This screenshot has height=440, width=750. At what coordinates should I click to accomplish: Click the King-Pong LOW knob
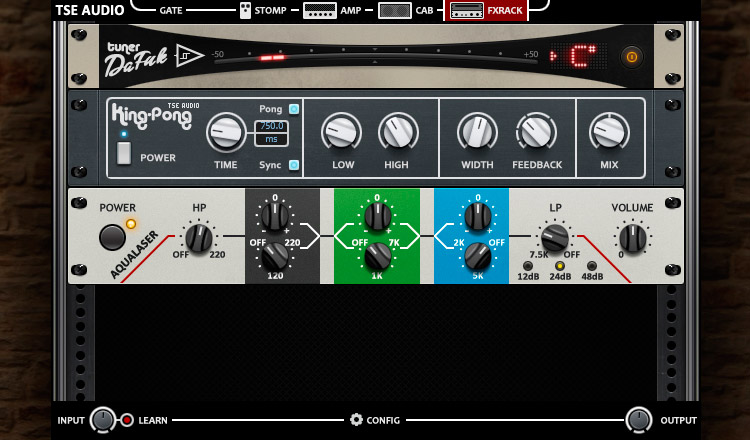[x=341, y=132]
